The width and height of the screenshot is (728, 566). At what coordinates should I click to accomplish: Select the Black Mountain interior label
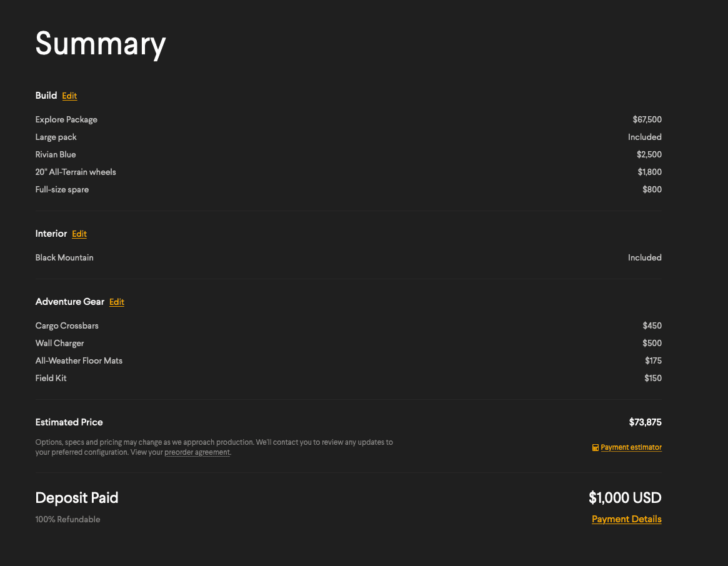coord(64,257)
